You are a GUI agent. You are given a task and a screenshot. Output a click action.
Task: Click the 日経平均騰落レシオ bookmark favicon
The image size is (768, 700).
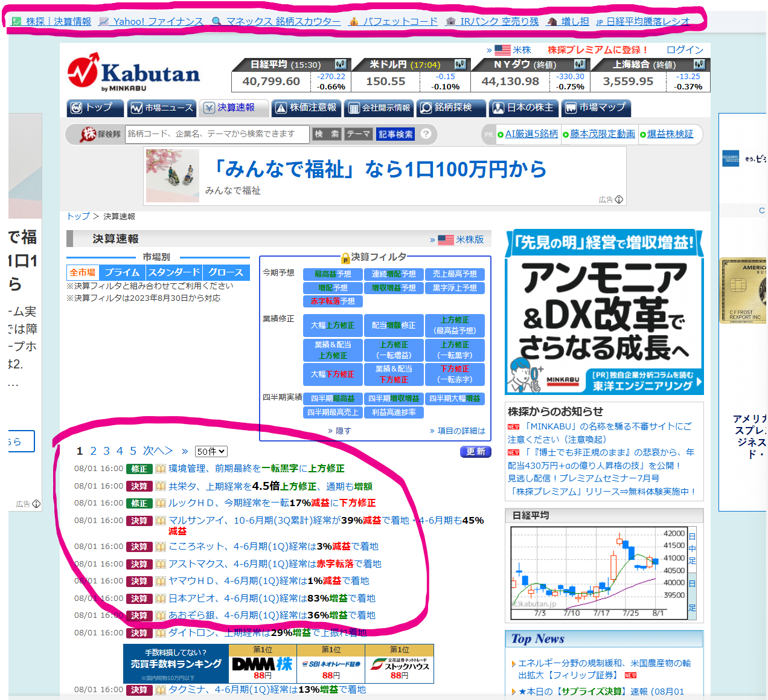(x=600, y=22)
